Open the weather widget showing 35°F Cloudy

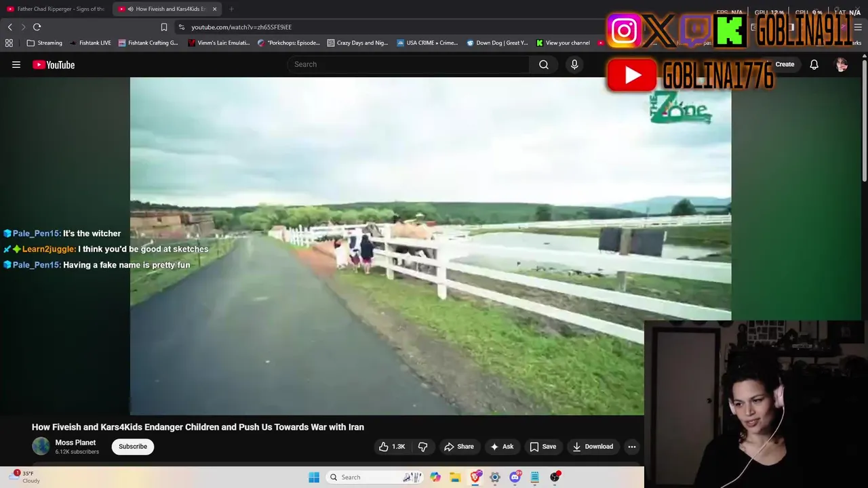click(24, 477)
